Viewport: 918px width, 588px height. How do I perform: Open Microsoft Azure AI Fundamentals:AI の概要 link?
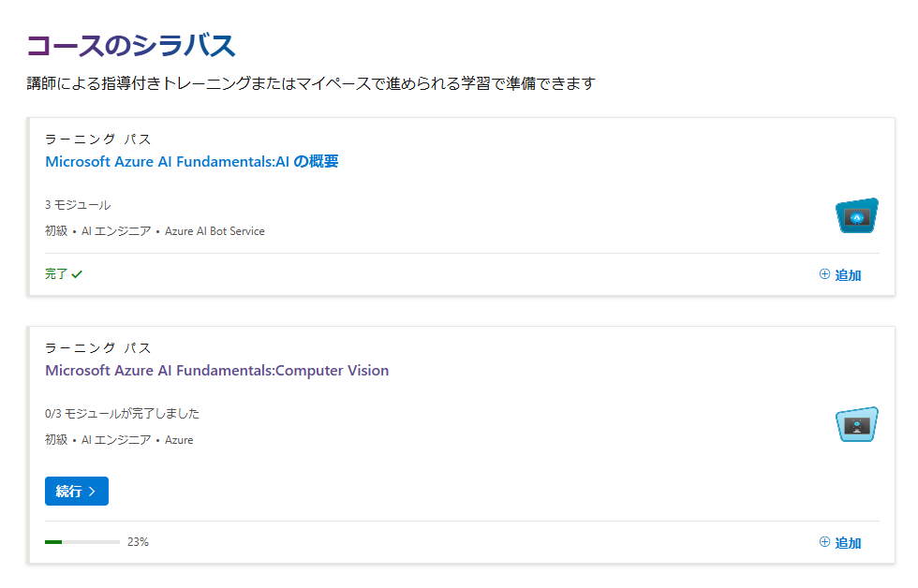pyautogui.click(x=192, y=161)
